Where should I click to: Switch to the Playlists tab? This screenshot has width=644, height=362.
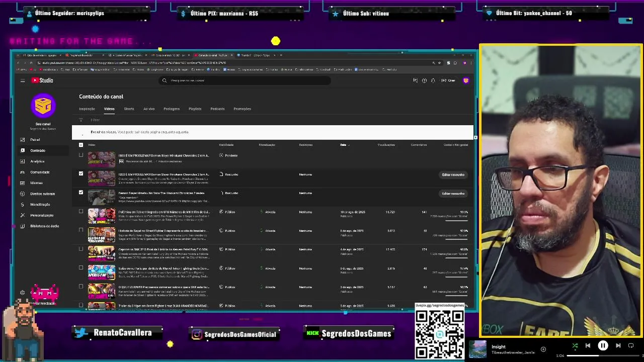(195, 109)
